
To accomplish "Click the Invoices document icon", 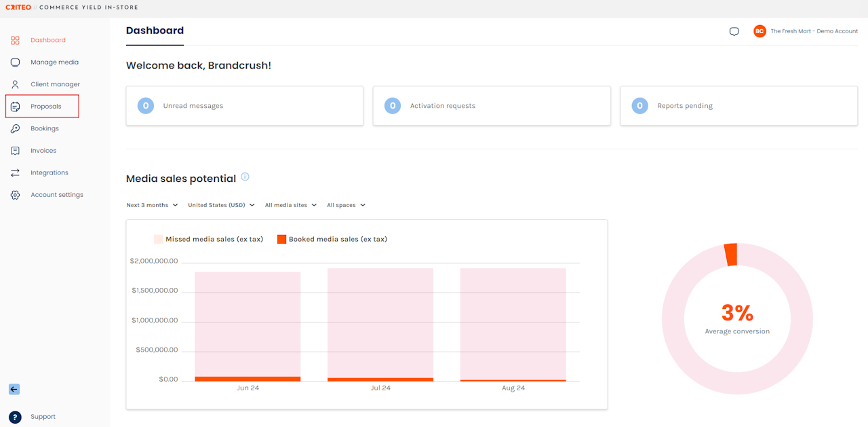I will coord(15,151).
